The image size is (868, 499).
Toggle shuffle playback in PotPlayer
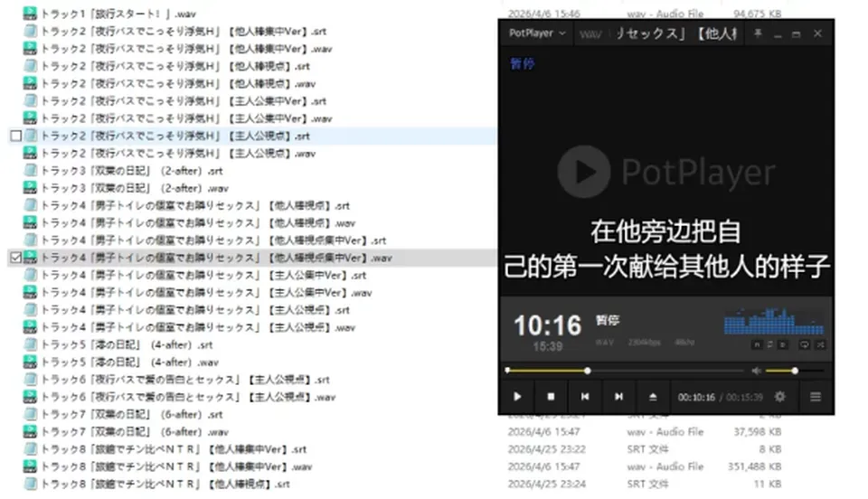pyautogui.click(x=820, y=344)
